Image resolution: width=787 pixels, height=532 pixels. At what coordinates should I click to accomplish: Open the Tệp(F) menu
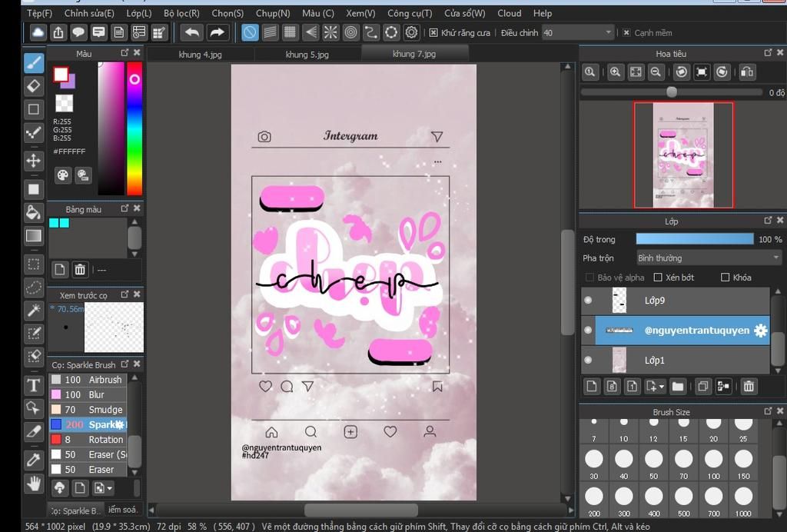(x=40, y=14)
